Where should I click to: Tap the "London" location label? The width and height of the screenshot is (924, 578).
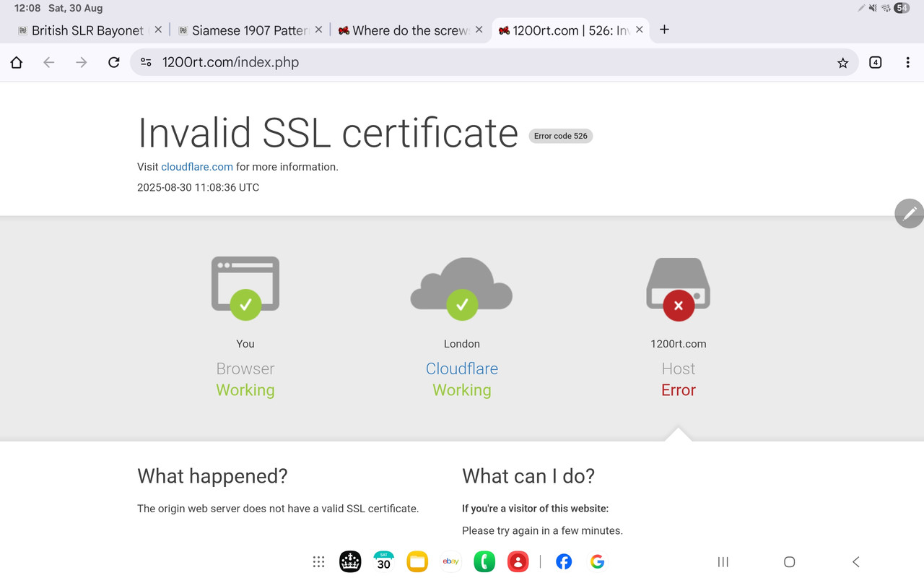click(x=462, y=344)
